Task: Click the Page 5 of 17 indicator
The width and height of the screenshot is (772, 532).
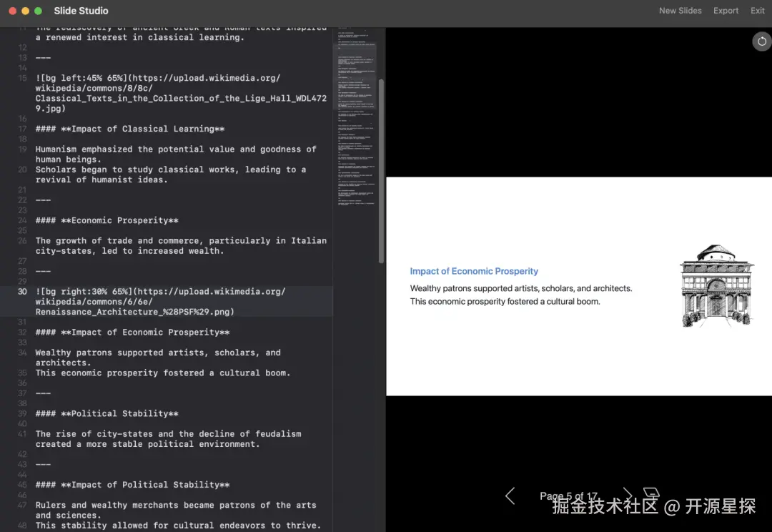Action: [x=568, y=496]
